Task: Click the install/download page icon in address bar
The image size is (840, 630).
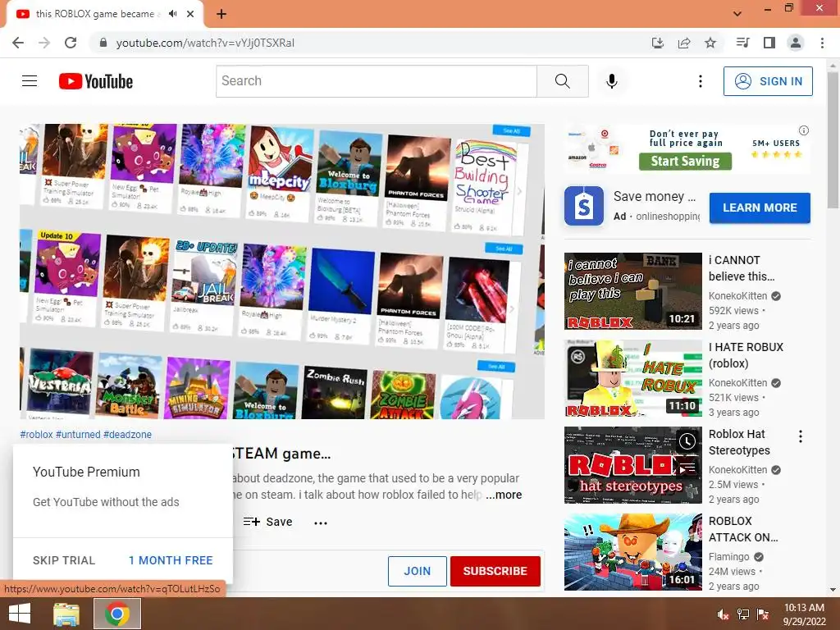Action: 658,43
